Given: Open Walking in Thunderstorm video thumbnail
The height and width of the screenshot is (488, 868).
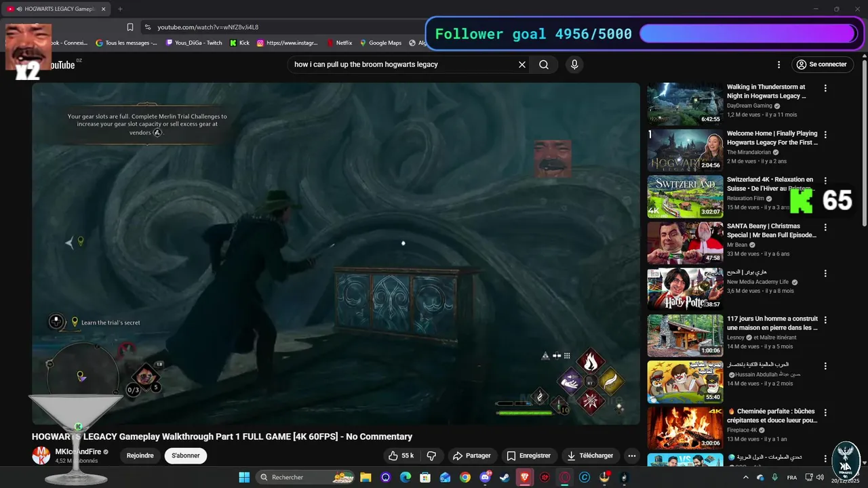Looking at the screenshot, I should click(x=685, y=104).
